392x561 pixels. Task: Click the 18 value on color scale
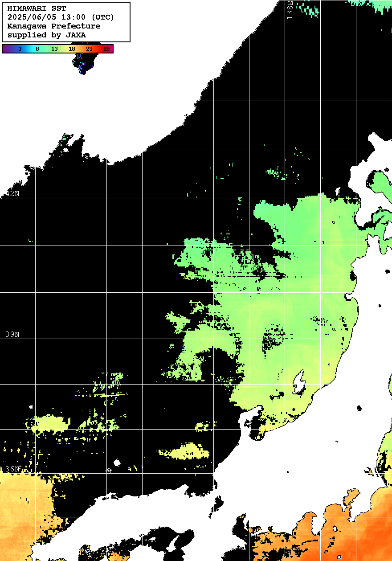[x=72, y=49]
